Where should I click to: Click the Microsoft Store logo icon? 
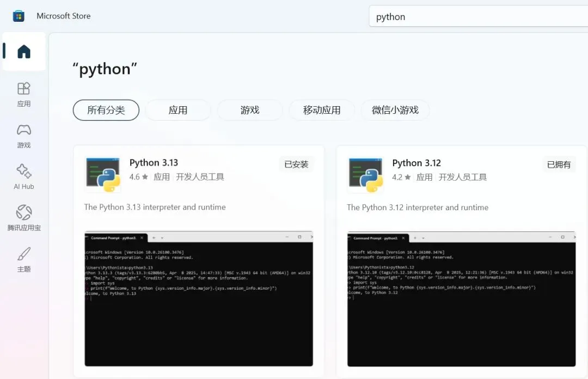click(x=19, y=16)
